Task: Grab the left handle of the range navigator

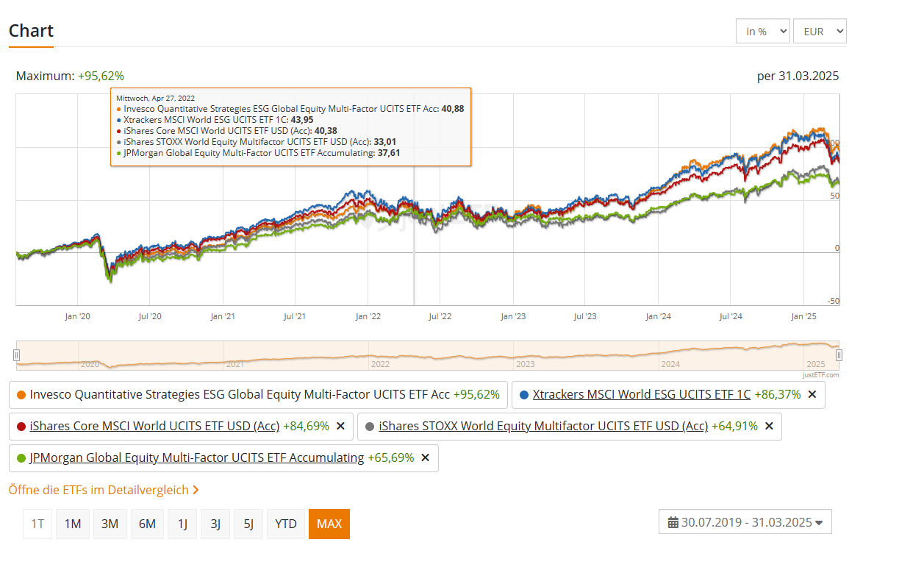Action: [16, 355]
